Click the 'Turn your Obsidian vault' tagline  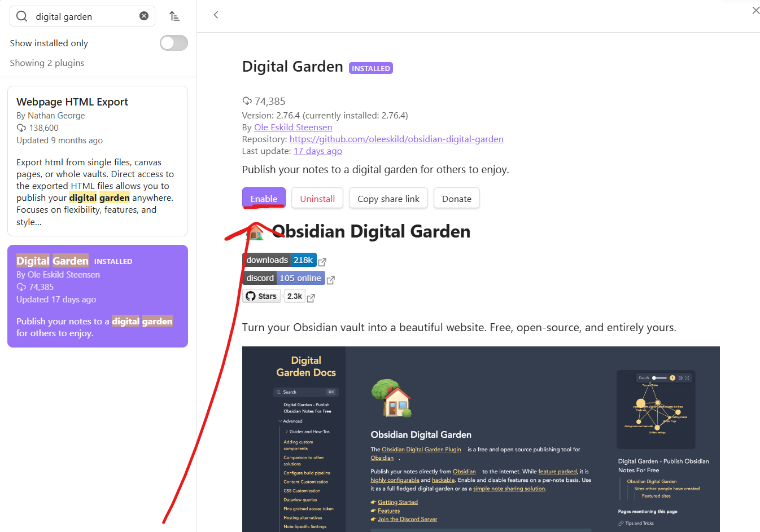[459, 328]
